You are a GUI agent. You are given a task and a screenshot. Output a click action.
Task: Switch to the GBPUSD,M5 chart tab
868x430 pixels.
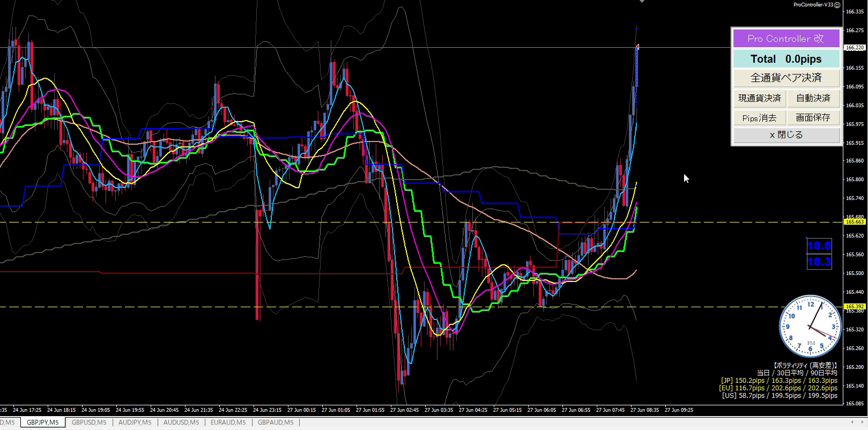tap(90, 422)
